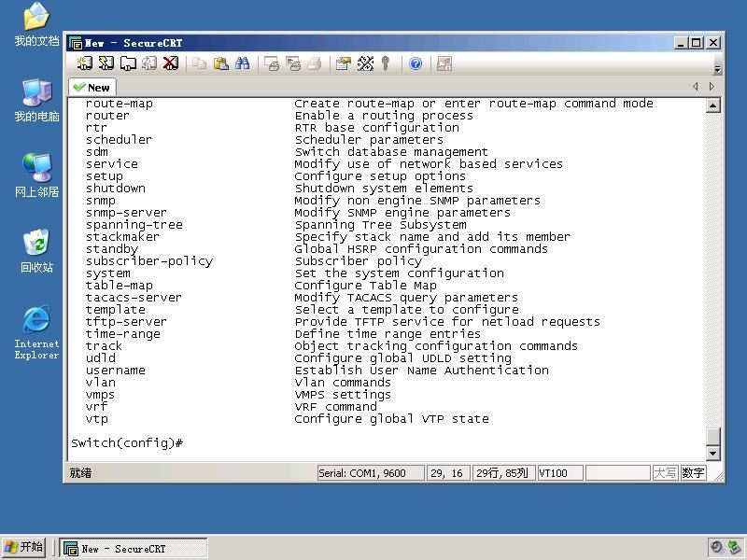
Task: Select the New session tab
Action: point(92,88)
